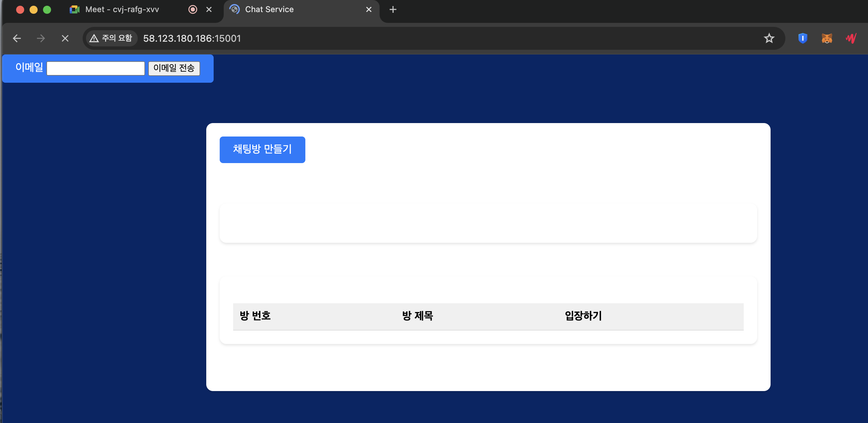The width and height of the screenshot is (868, 423).
Task: Open the MetaMask fox extension
Action: 827,38
